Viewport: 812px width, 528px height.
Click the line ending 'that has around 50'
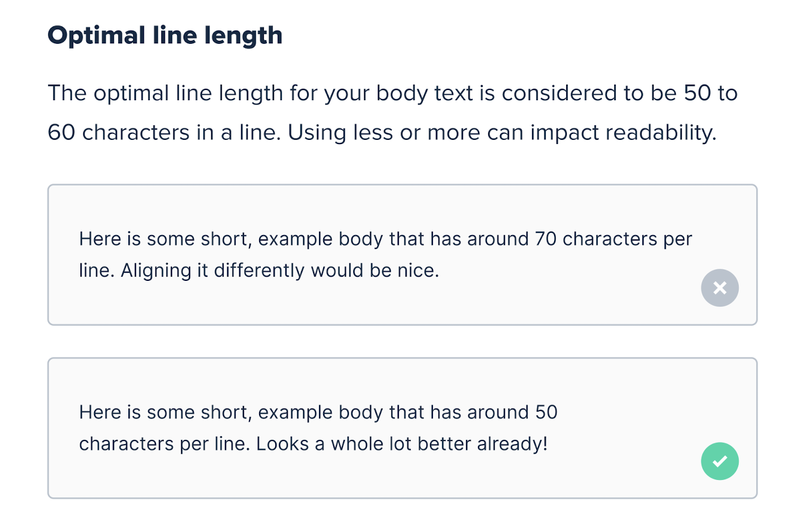(318, 412)
